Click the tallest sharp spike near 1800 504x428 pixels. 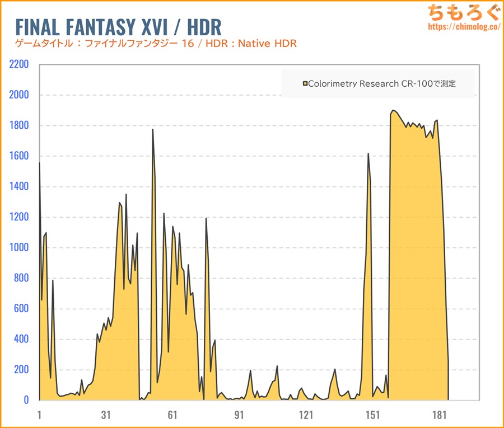pos(152,130)
